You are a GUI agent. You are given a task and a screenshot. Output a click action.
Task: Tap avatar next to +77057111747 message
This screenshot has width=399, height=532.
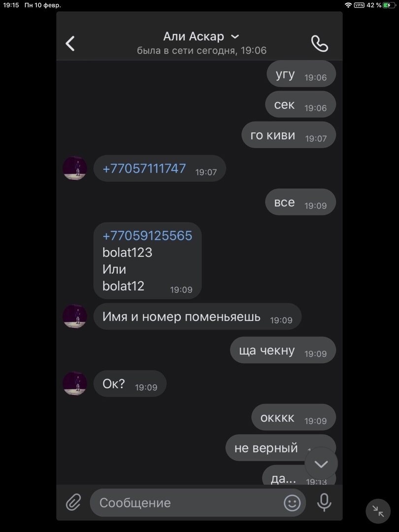(x=75, y=168)
